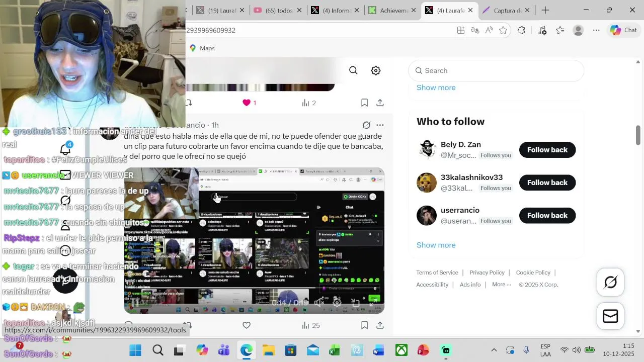The image size is (644, 362).
Task: Follow back 33kalashnikov33
Action: (x=547, y=183)
